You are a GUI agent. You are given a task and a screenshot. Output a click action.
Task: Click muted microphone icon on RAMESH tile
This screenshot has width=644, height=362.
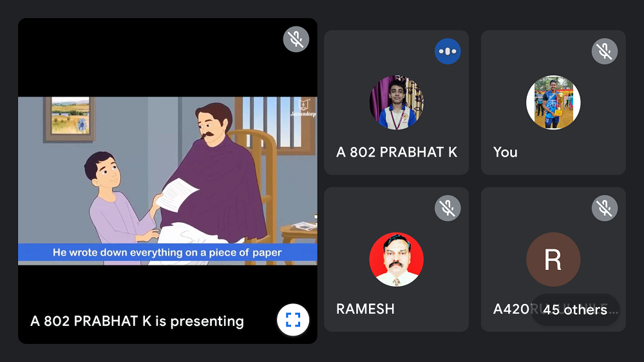click(x=448, y=208)
